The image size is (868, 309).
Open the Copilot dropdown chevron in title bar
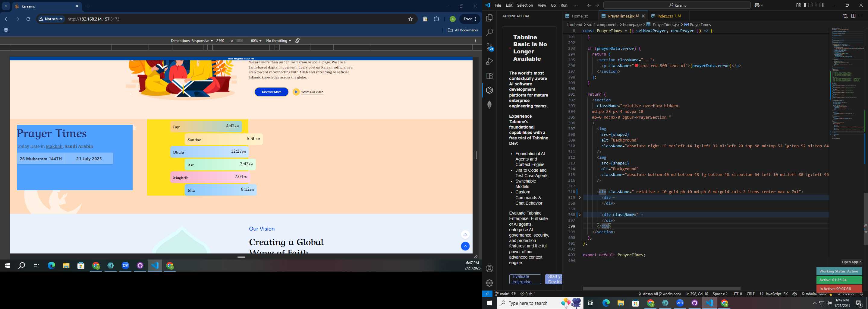coord(763,5)
